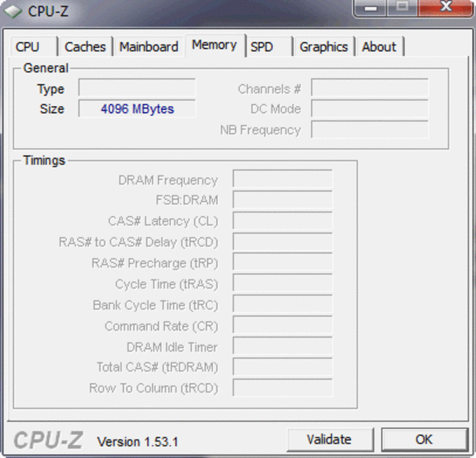Viewport: 476px width, 458px height.
Task: Click the disabled maximize button
Action: click(402, 8)
